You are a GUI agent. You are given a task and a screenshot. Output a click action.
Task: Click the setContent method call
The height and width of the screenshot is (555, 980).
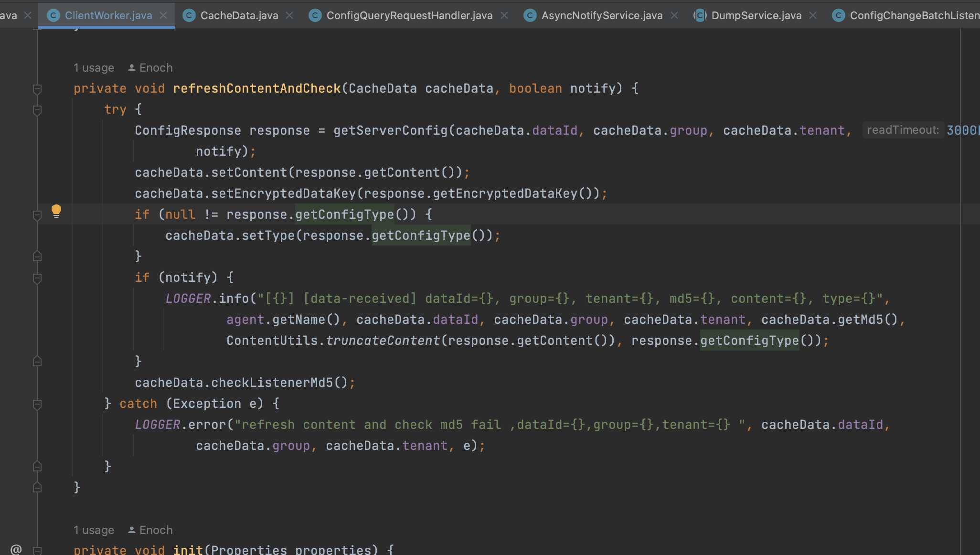[249, 172]
